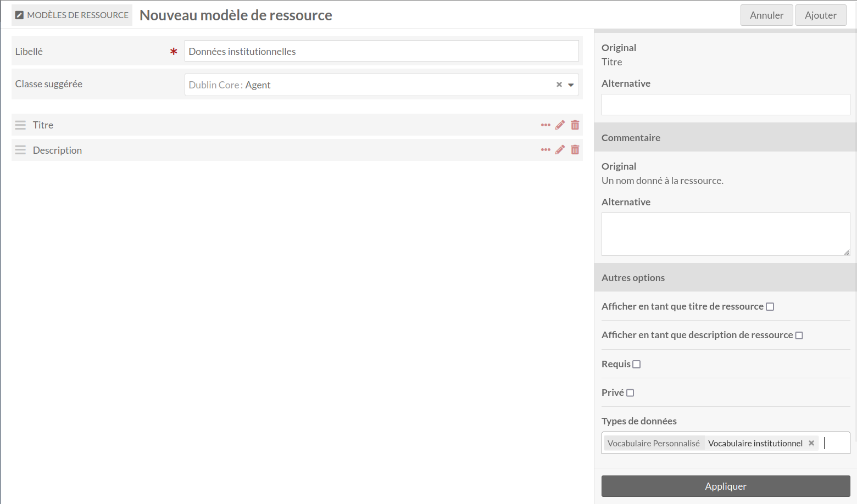Enable Afficher en tant que description de ressource

click(799, 335)
